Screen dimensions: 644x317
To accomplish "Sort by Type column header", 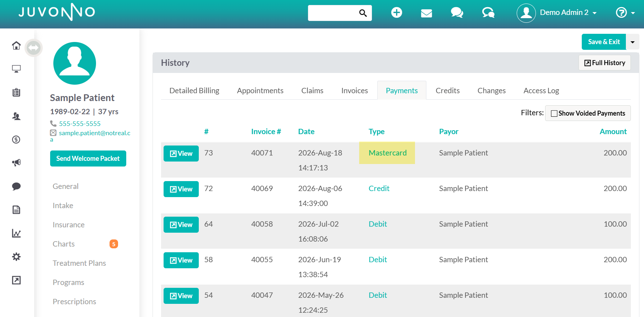I will pyautogui.click(x=377, y=131).
